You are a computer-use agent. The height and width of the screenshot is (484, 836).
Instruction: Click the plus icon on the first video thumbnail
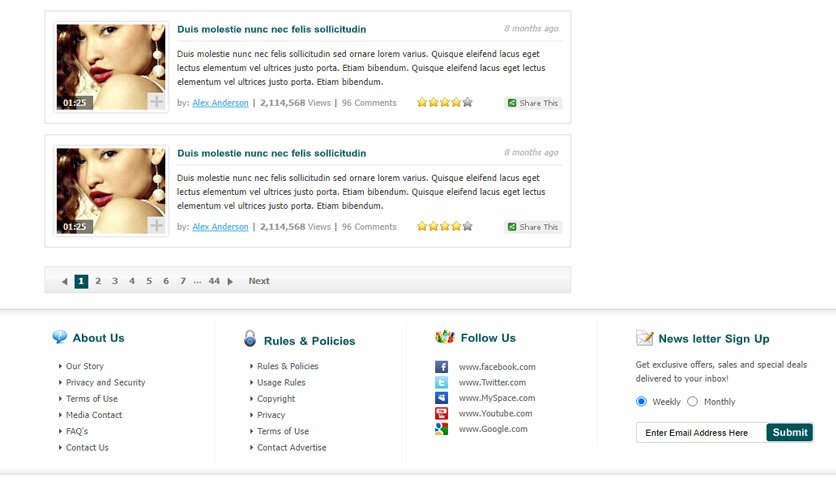coord(156,101)
